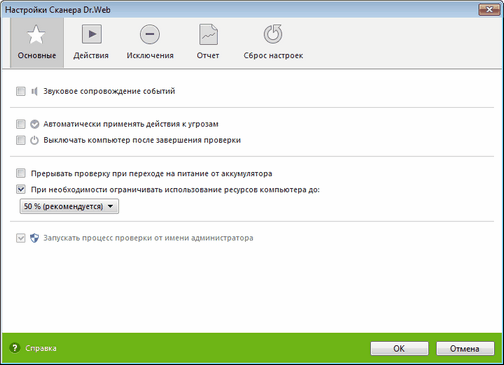Switch to the Исключения tab label
This screenshot has width=504, height=365.
click(x=150, y=56)
